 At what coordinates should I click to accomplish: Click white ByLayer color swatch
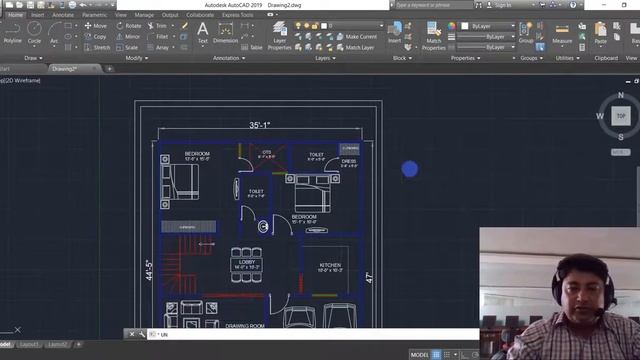[x=464, y=26]
